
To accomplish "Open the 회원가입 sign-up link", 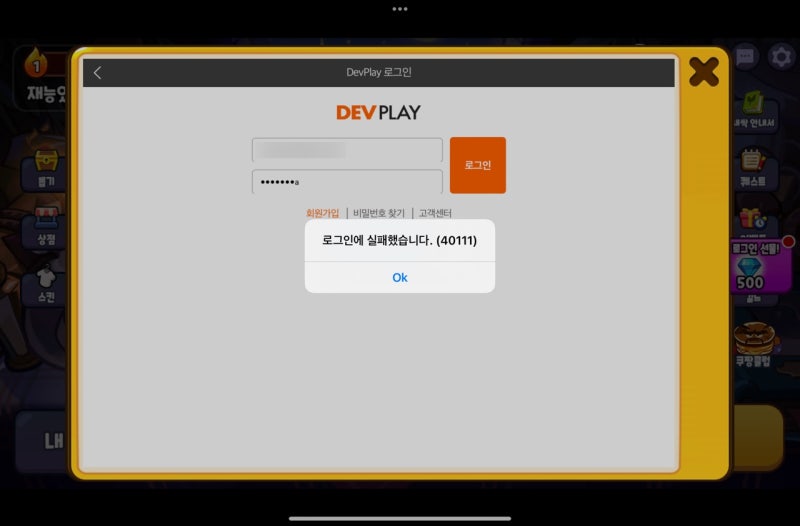I will [322, 213].
